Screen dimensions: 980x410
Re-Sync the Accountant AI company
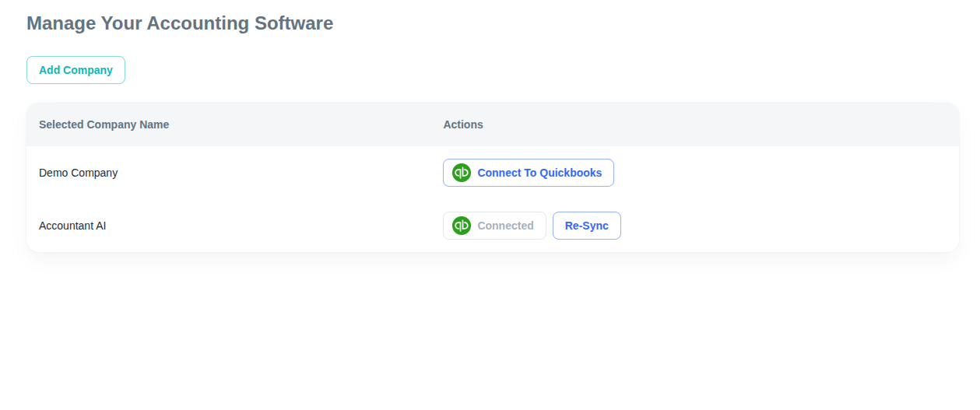(587, 226)
